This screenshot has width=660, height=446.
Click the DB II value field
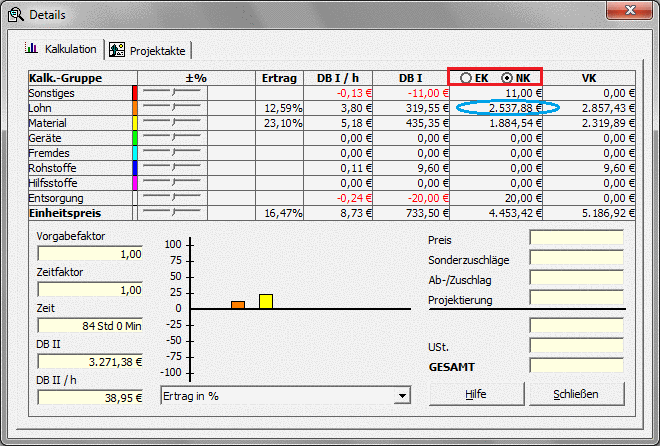[x=90, y=362]
